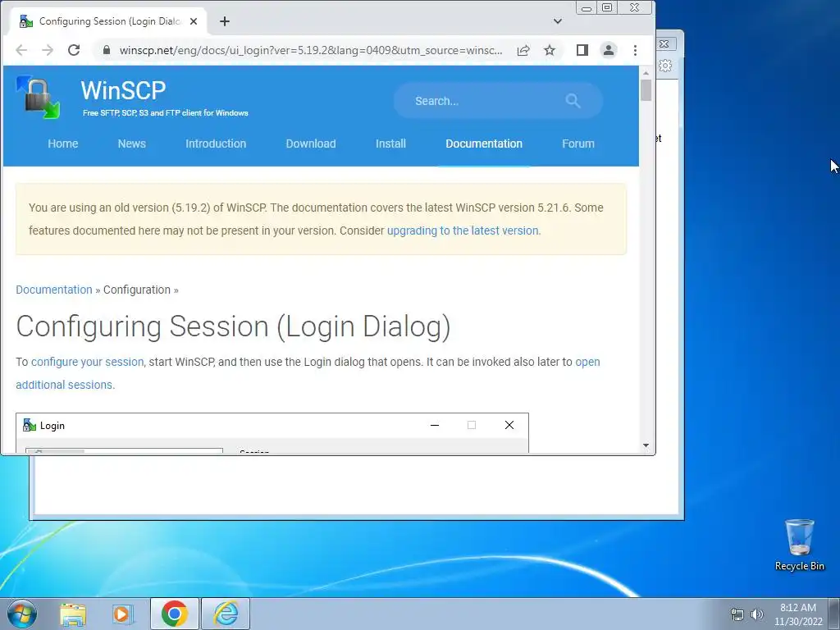
Task: Open Internet Explorer from the taskbar
Action: [226, 614]
